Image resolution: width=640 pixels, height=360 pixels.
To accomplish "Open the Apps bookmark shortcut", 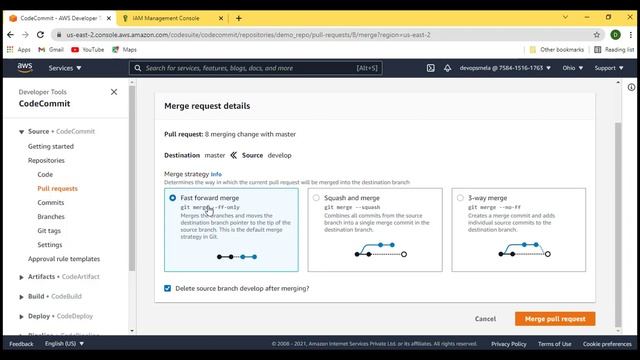I will click(x=19, y=49).
